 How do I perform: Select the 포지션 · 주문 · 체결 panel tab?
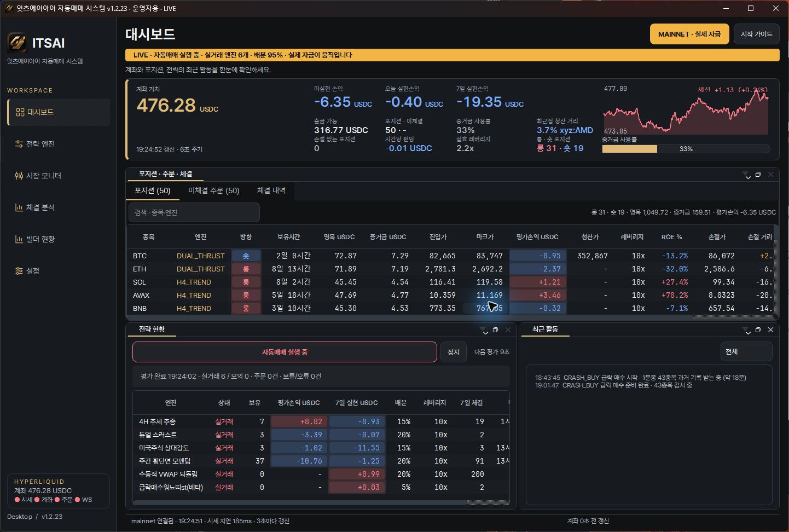[x=166, y=174]
